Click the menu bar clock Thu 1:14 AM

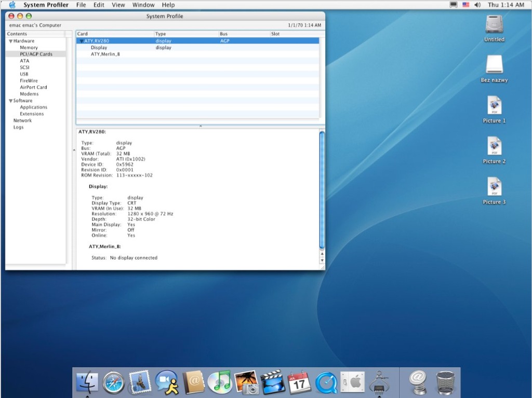[506, 5]
